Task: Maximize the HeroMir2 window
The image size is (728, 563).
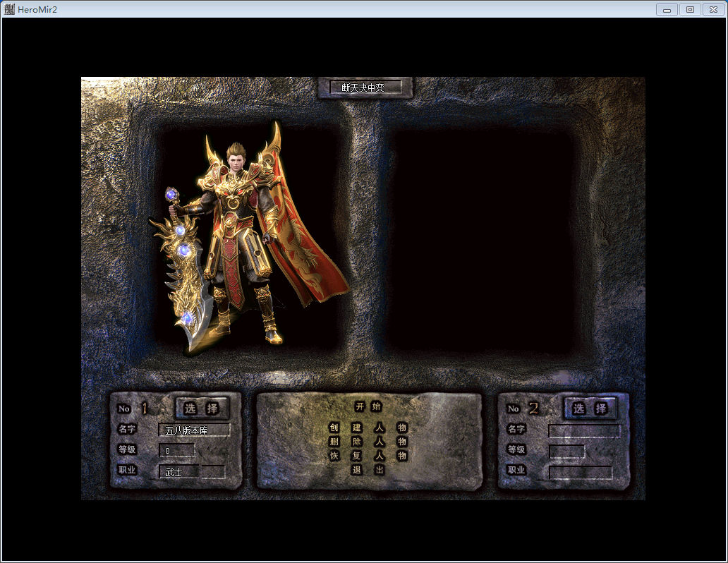Action: pos(691,9)
